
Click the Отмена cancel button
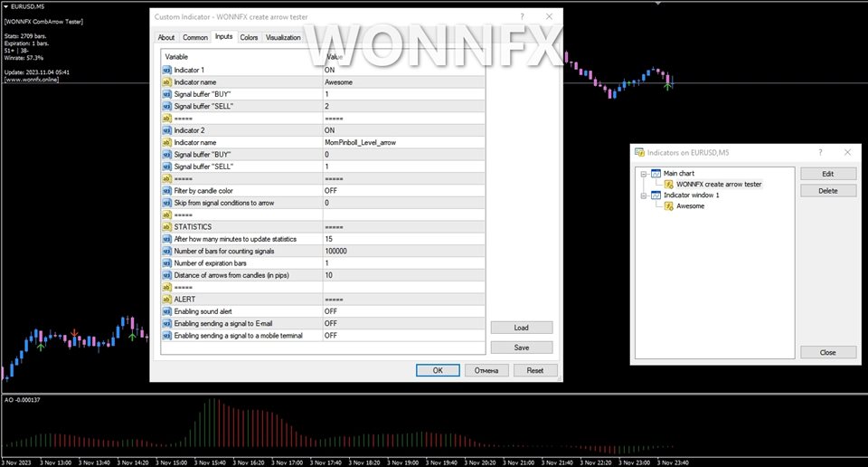pyautogui.click(x=486, y=370)
